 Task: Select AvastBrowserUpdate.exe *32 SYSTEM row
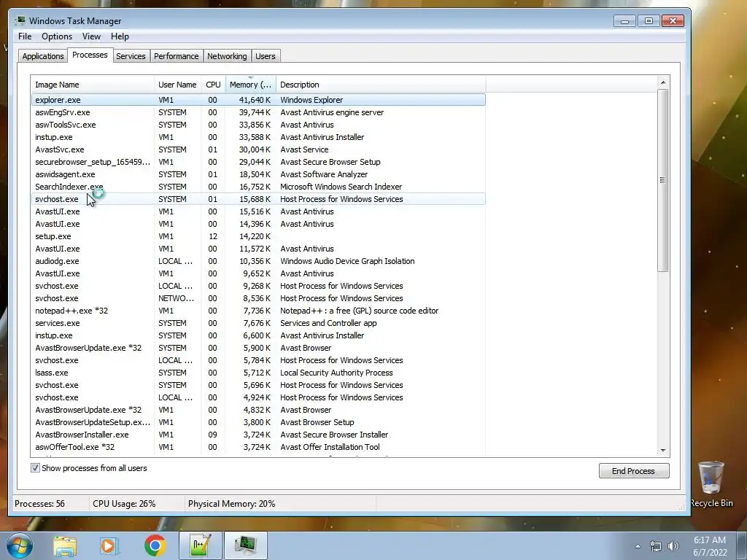(258, 348)
